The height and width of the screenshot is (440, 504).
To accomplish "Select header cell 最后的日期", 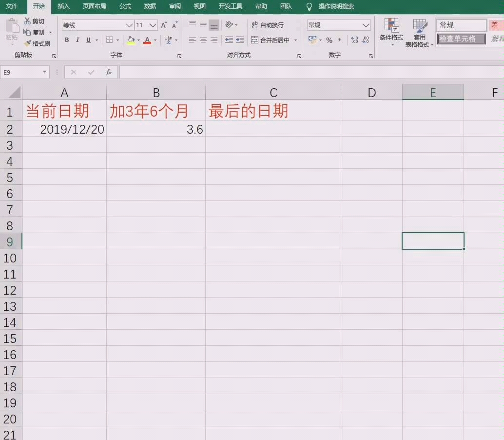I will click(273, 111).
